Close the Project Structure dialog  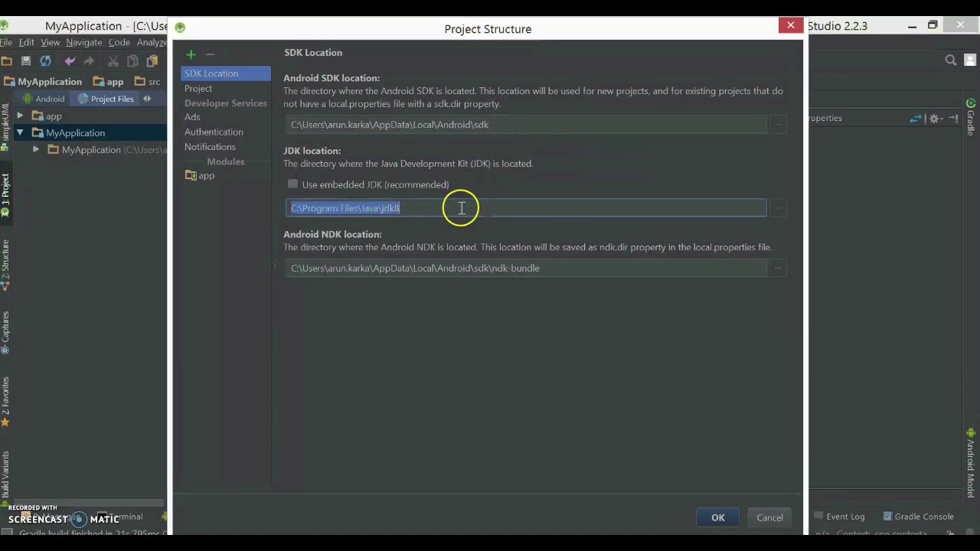(791, 26)
